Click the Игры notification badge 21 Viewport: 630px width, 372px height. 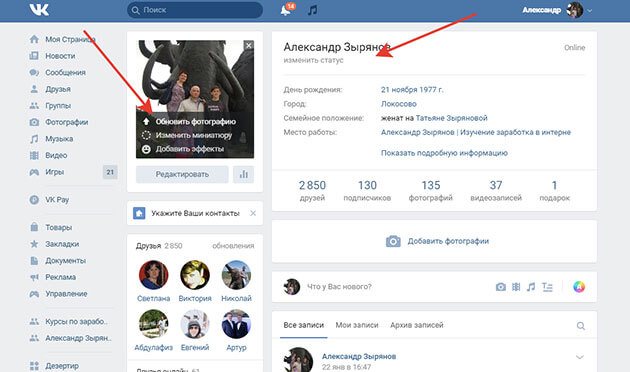(110, 172)
